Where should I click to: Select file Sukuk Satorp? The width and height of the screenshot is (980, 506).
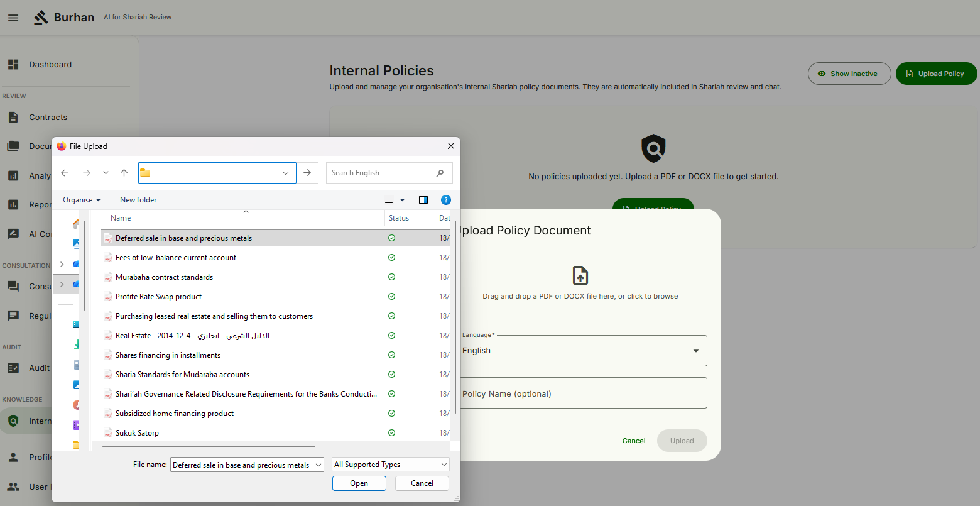pos(275,433)
